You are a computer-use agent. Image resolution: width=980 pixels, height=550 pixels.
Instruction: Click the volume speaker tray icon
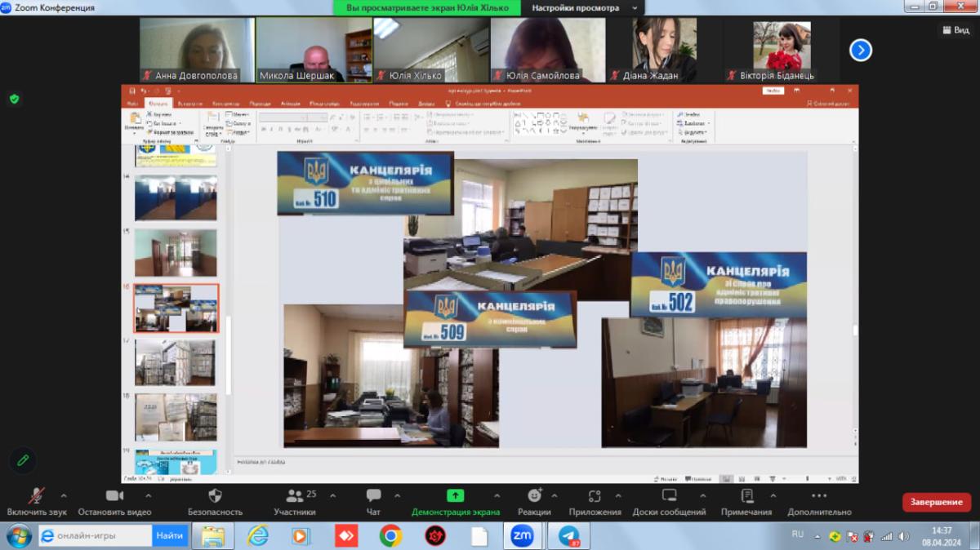coord(903,536)
